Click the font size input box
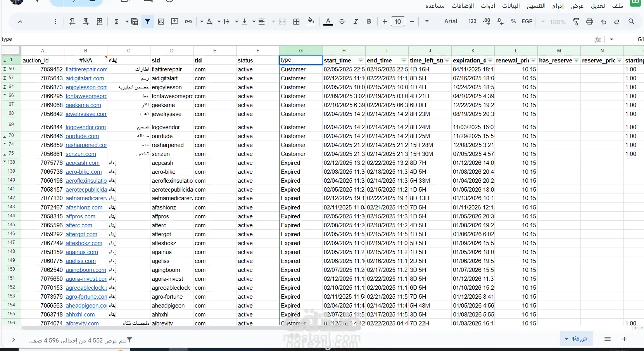 [x=398, y=22]
